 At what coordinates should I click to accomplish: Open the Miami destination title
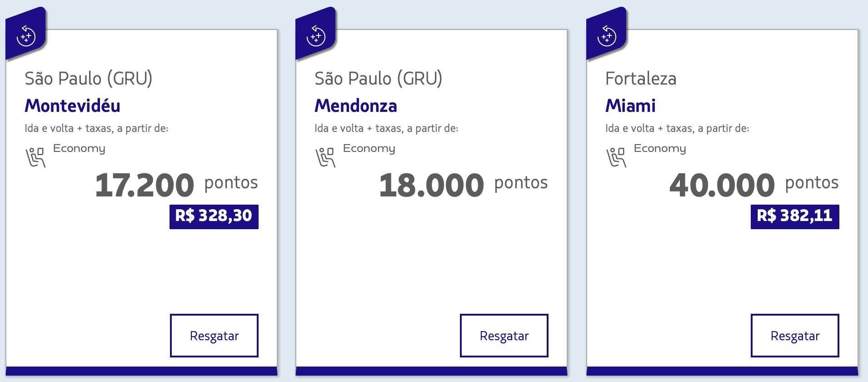tap(630, 106)
